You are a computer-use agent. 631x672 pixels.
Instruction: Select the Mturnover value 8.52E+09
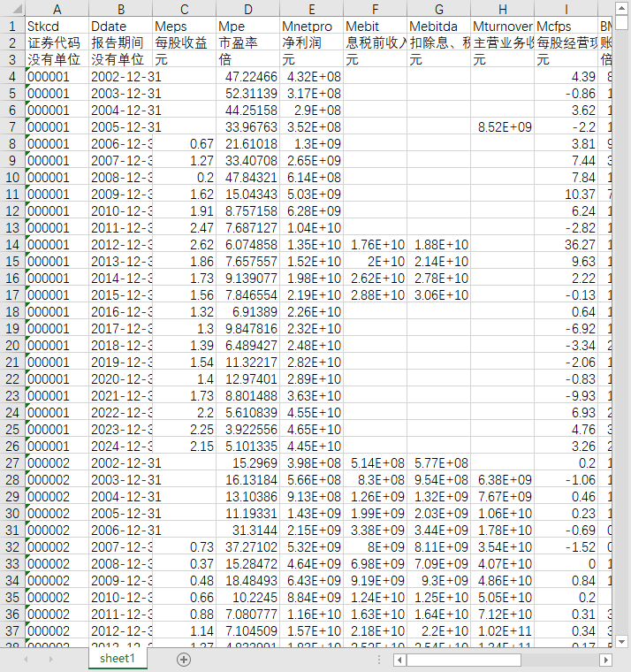pyautogui.click(x=503, y=126)
